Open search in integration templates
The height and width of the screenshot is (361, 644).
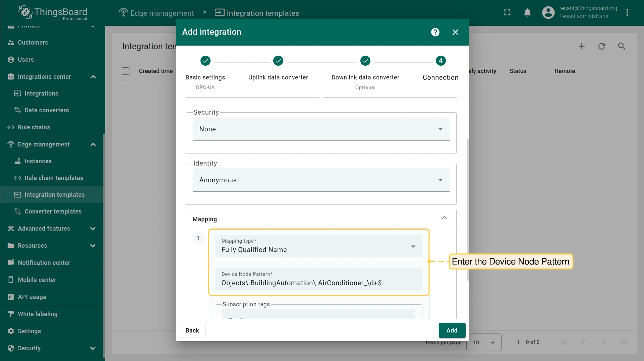[622, 46]
